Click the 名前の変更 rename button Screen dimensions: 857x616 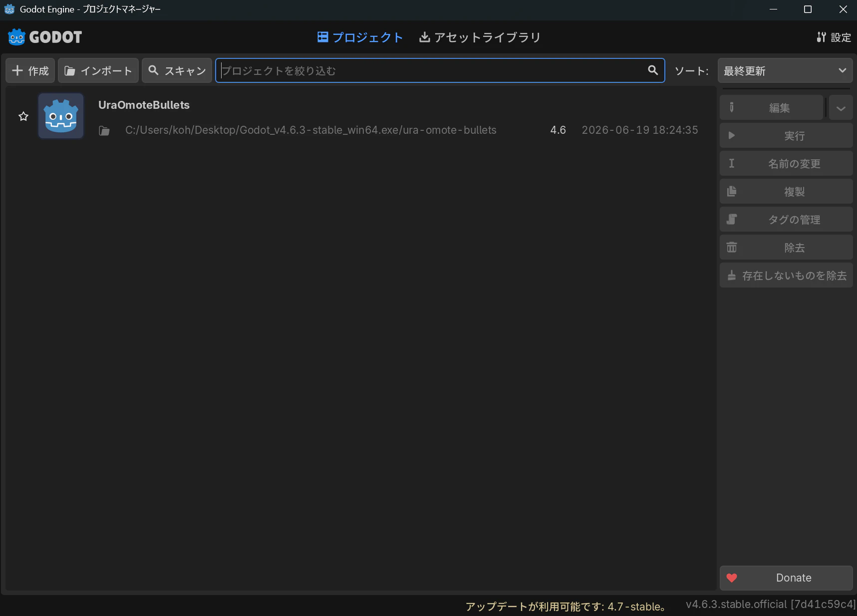point(786,164)
